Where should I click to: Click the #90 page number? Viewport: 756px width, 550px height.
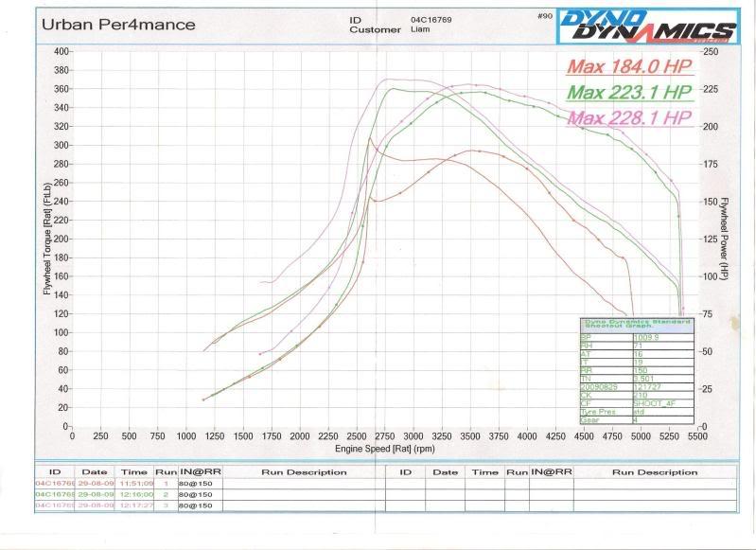[x=543, y=16]
